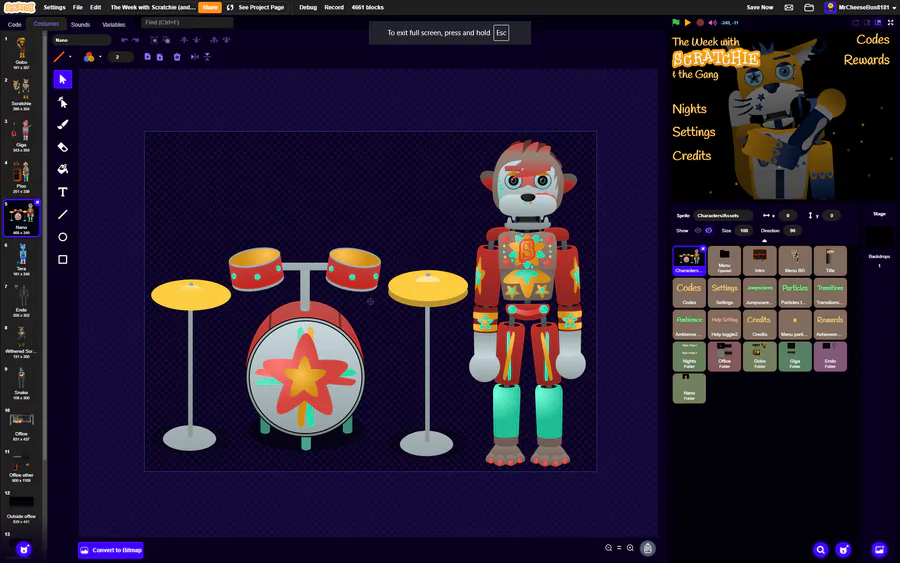Screen dimensions: 900x563
Task: Pick the Eraser tool
Action: pos(63,147)
